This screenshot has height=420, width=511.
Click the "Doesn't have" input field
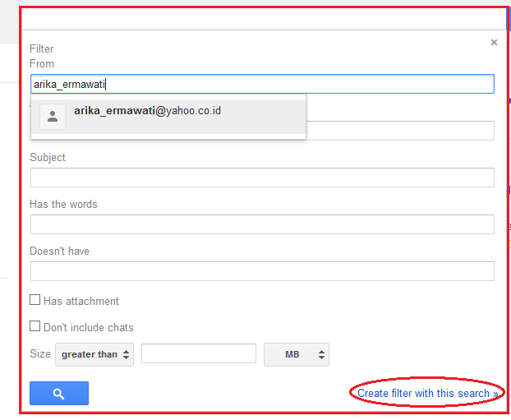click(262, 271)
